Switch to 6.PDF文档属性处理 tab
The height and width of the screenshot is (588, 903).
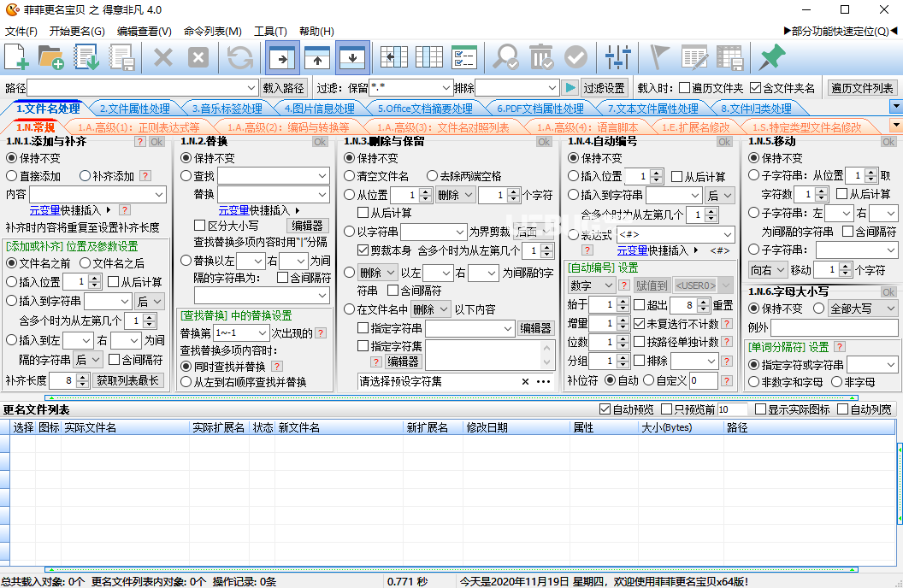pos(540,109)
